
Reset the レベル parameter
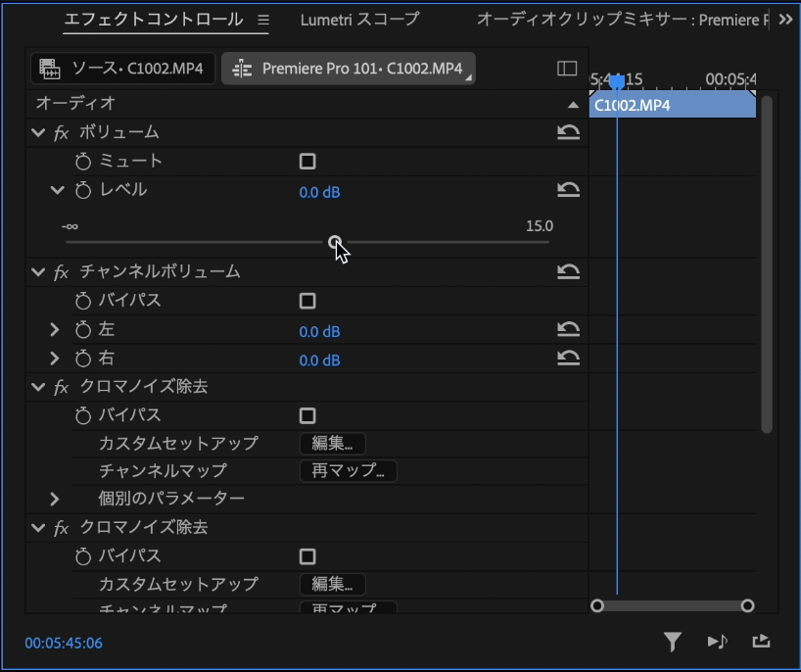tap(569, 192)
